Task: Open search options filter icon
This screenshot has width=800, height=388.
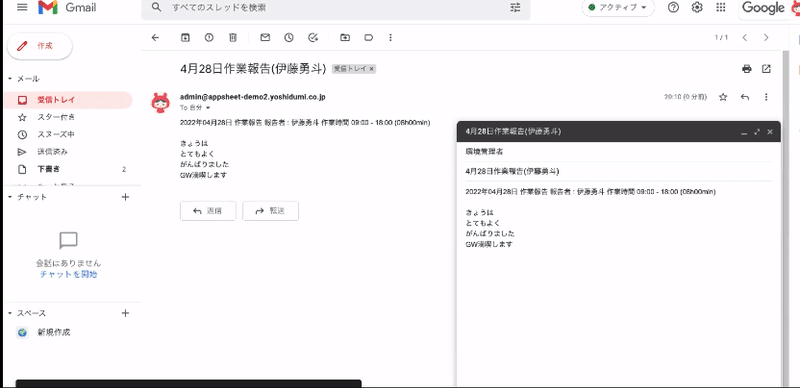Action: 515,8
